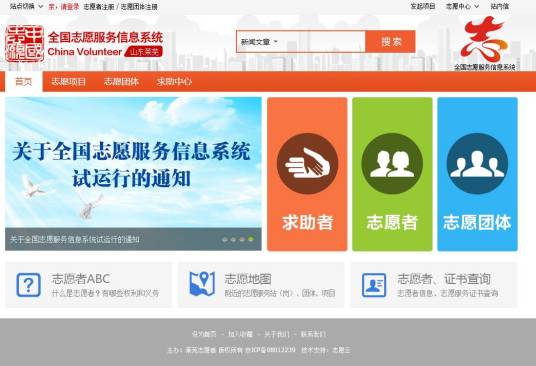The image size is (536, 366).
Task: Click the orange 搜索 button
Action: click(x=390, y=42)
